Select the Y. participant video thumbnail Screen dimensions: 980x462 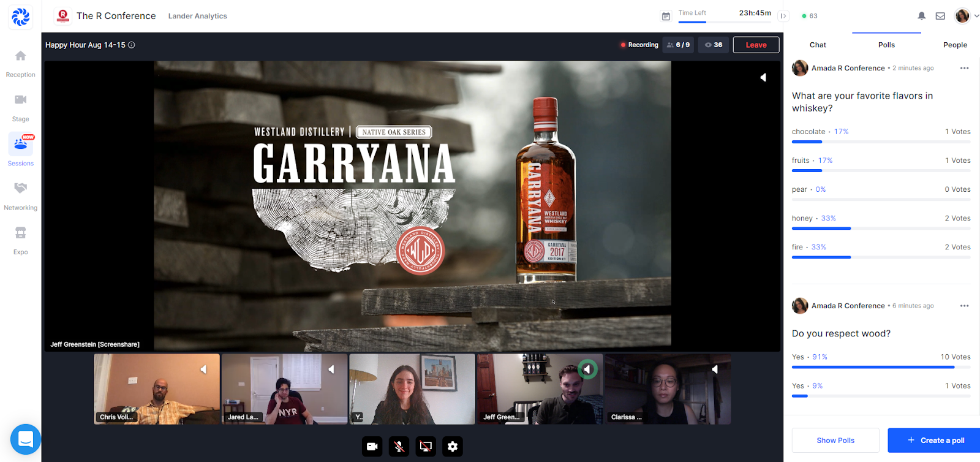412,389
